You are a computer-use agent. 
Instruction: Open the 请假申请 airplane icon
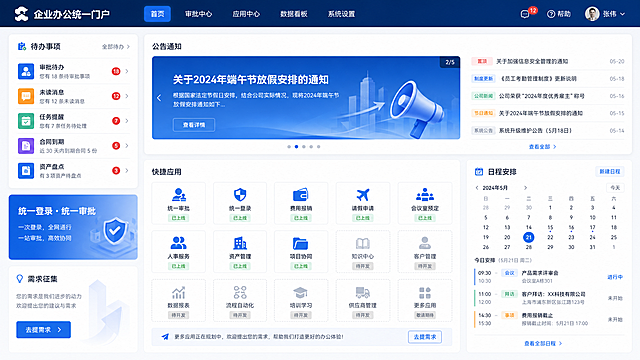[362, 195]
